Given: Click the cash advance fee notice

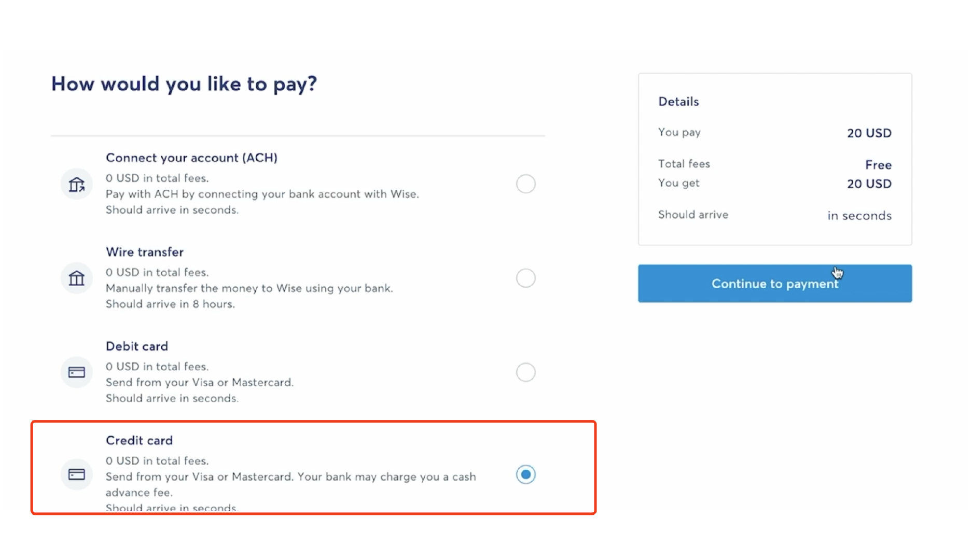Looking at the screenshot, I should tap(290, 484).
